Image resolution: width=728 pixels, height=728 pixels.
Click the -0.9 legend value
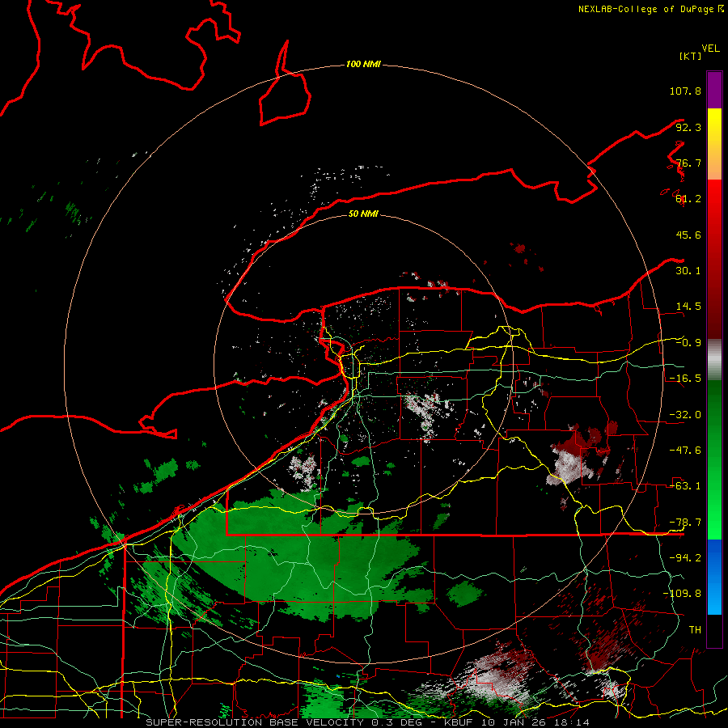pyautogui.click(x=688, y=343)
